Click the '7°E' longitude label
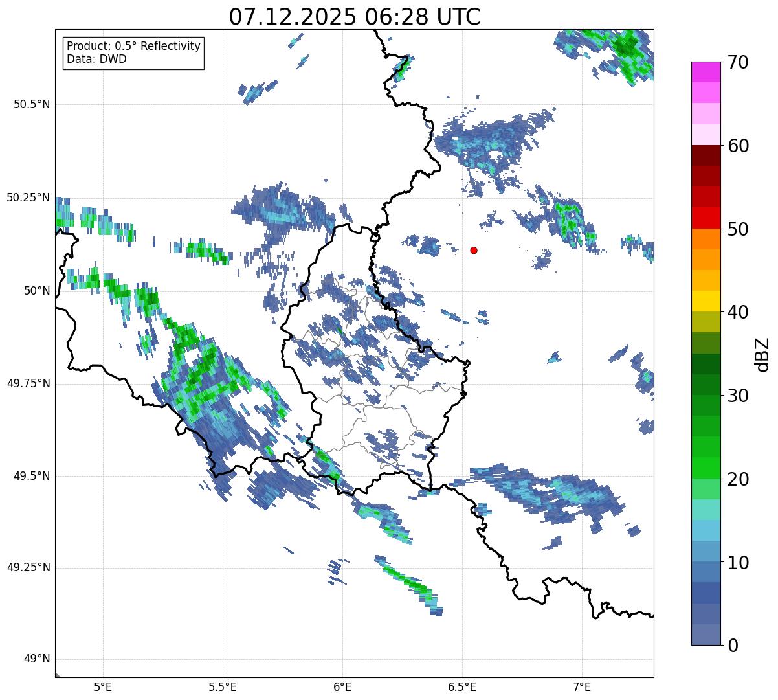This screenshot has height=700, width=778. pyautogui.click(x=582, y=688)
